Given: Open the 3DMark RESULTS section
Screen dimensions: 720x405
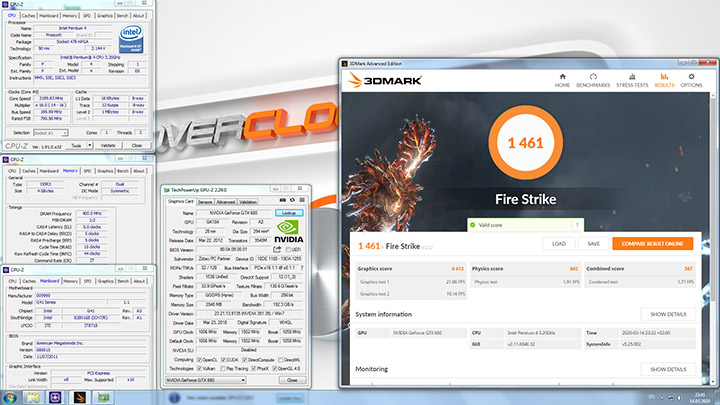Looking at the screenshot, I should pyautogui.click(x=664, y=80).
